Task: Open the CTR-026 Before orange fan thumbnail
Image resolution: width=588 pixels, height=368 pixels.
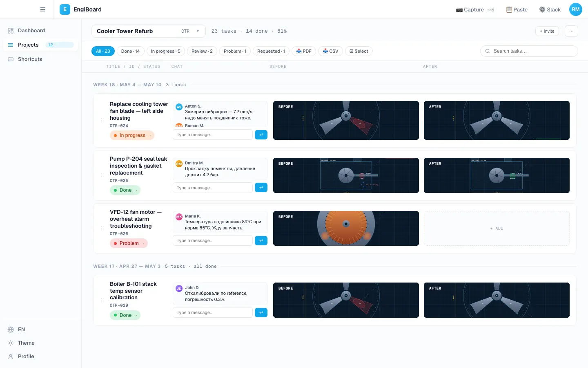Action: click(346, 229)
